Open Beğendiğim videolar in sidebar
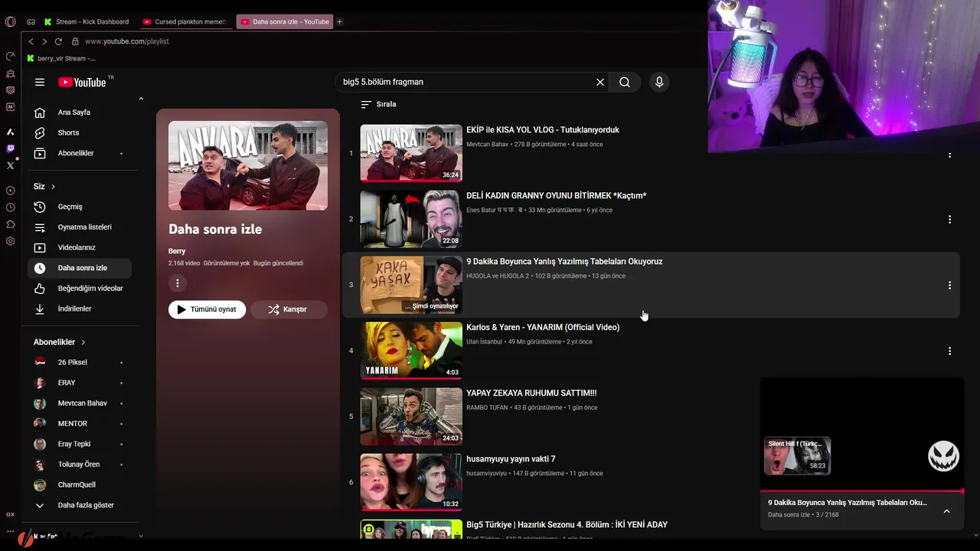Viewport: 980px width, 551px height. [79, 289]
